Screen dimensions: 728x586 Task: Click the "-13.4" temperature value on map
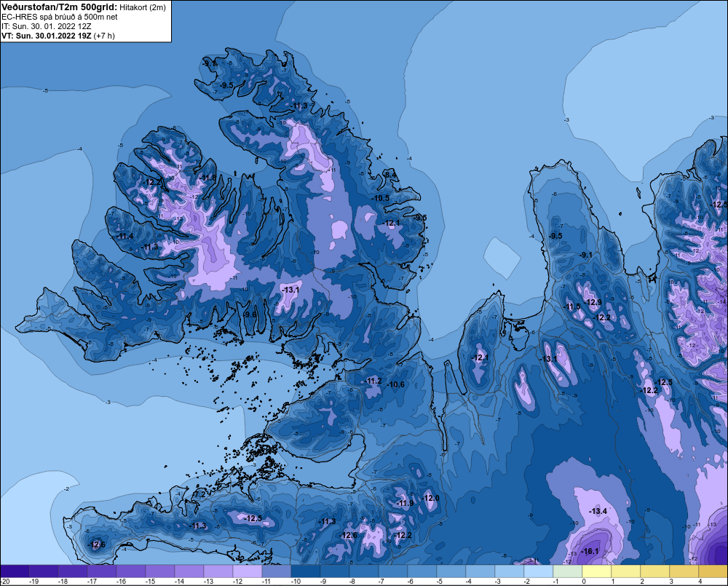click(598, 511)
